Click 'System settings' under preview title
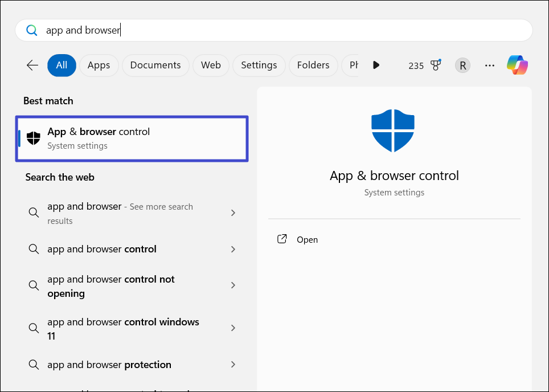This screenshot has width=549, height=392. click(x=394, y=193)
